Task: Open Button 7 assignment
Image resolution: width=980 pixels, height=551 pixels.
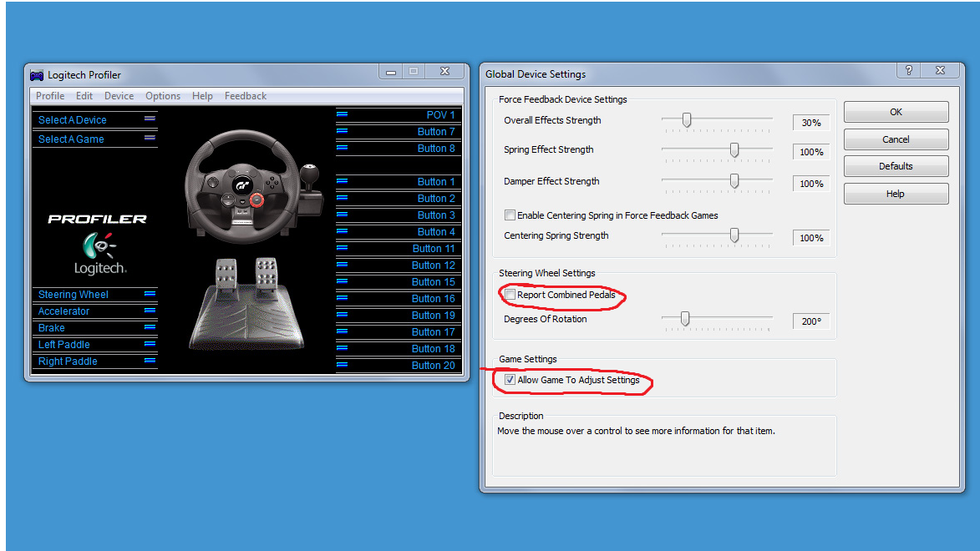Action: click(x=399, y=131)
